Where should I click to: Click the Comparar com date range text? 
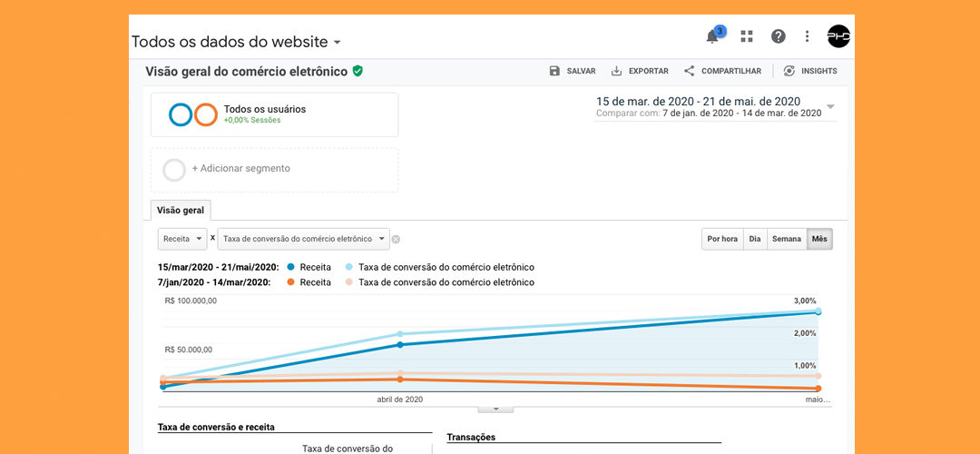[x=709, y=113]
